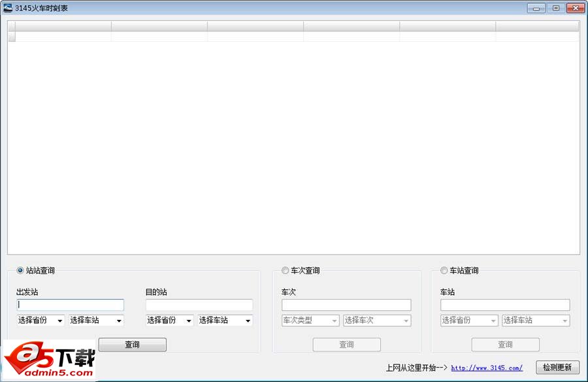This screenshot has height=382, width=588.
Task: Select the blank row header in results grid
Action: click(x=12, y=37)
